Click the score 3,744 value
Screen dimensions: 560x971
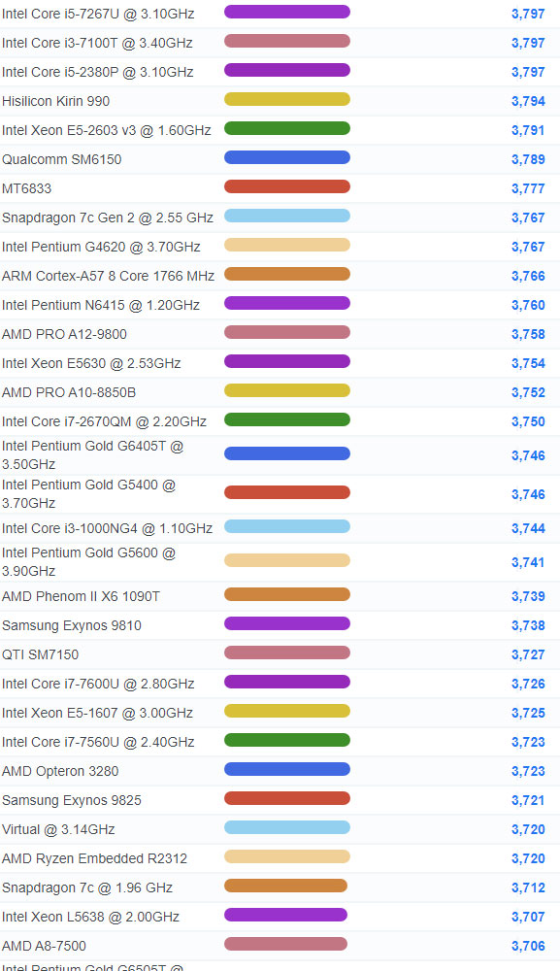[x=528, y=528]
